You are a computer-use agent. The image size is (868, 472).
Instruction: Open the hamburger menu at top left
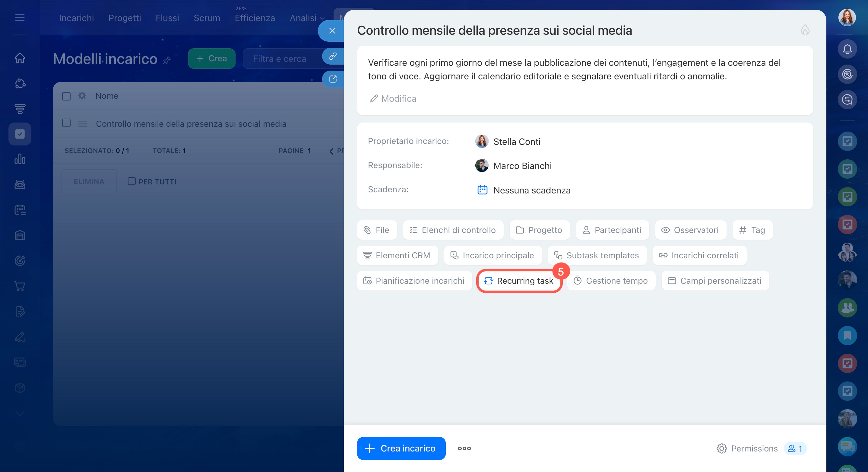(x=20, y=18)
